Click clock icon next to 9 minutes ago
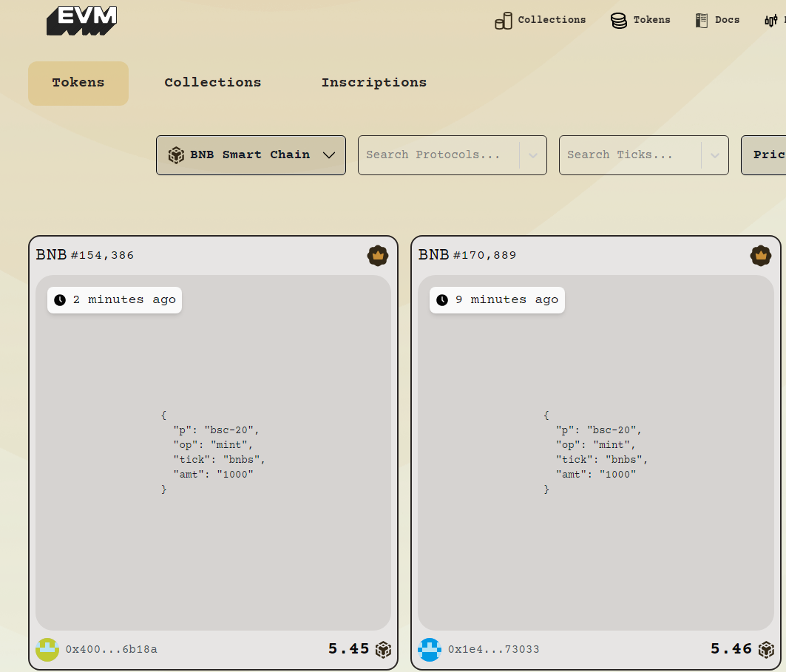This screenshot has width=786, height=672. tap(442, 300)
